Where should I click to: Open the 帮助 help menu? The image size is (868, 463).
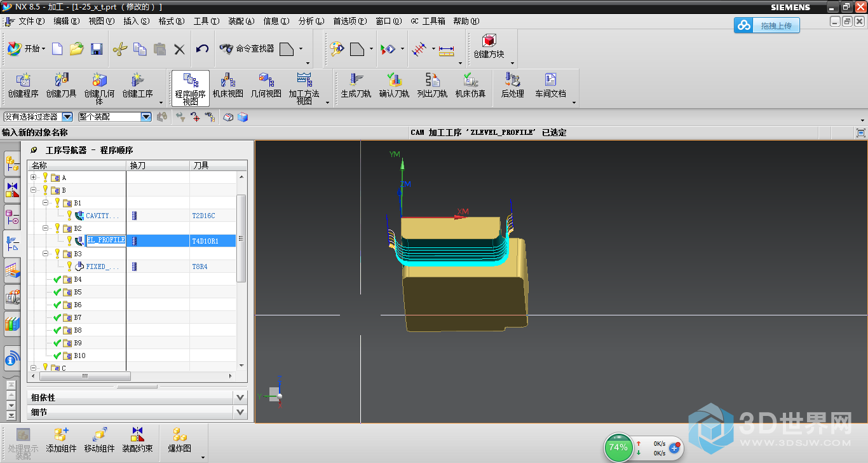pos(466,21)
